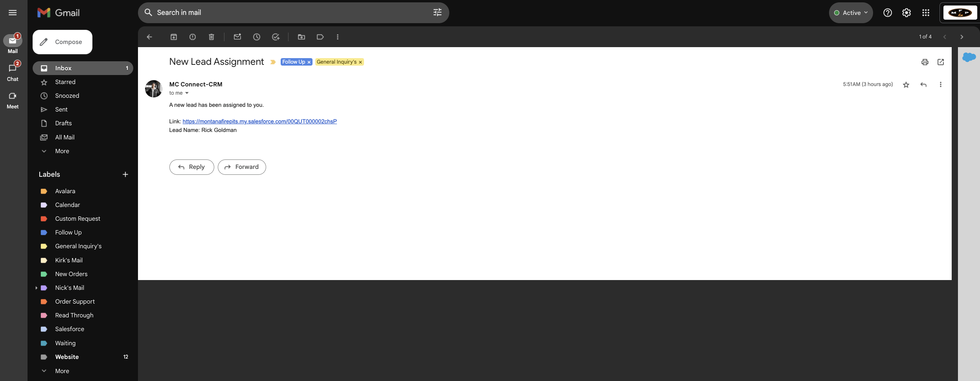Open Gmail Help question mark
980x381 pixels.
point(888,13)
